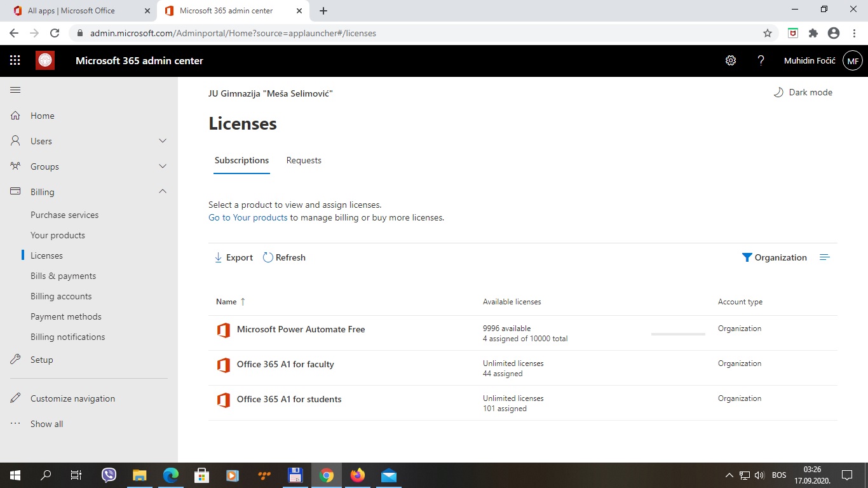Open Billing accounts

pos(61,296)
